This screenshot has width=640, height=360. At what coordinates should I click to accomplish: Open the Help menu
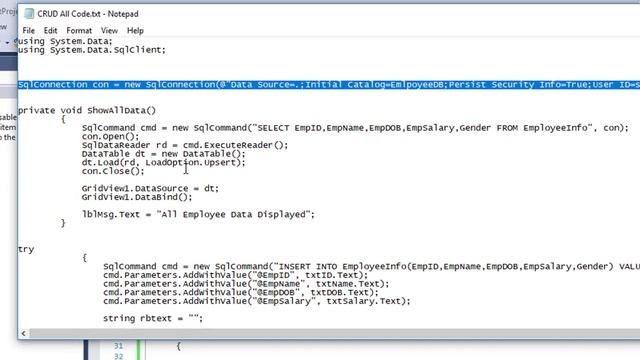[x=135, y=31]
